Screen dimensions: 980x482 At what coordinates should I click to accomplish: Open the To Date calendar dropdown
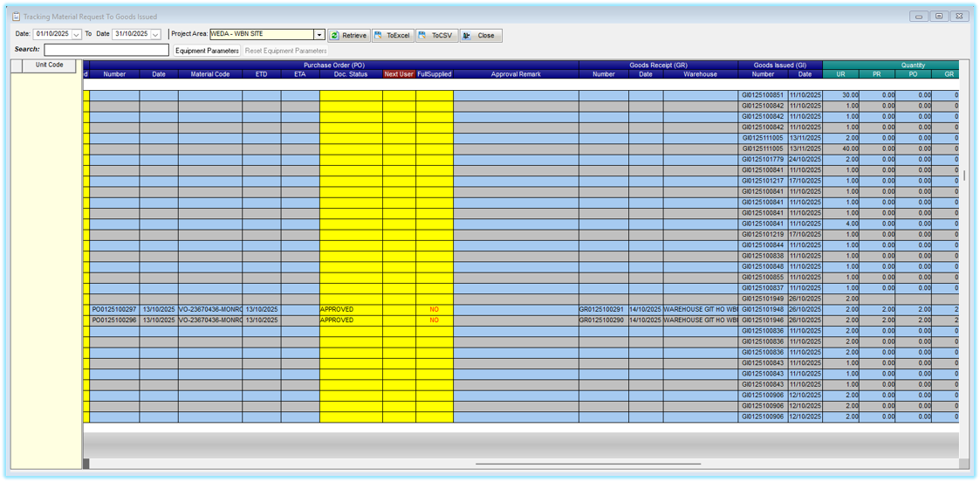click(x=155, y=35)
